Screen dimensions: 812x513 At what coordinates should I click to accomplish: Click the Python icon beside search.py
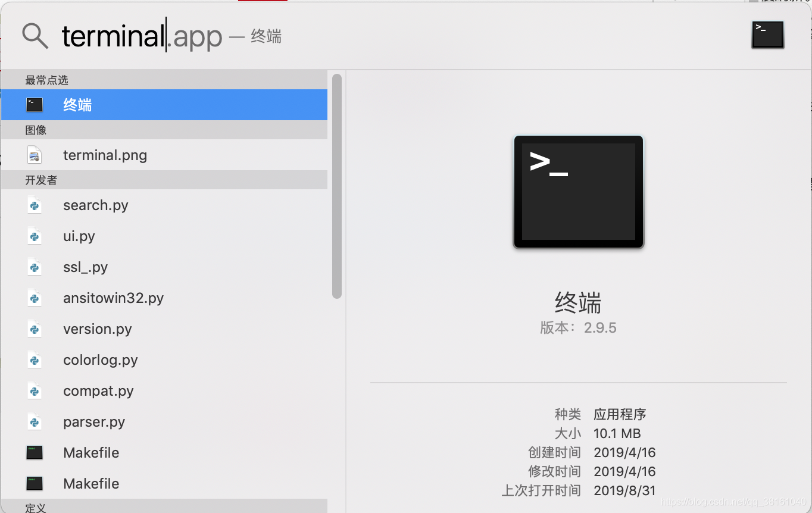(x=34, y=205)
